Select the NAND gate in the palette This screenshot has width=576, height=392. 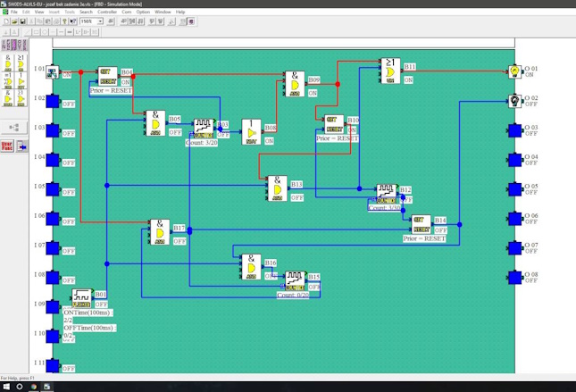click(8, 98)
